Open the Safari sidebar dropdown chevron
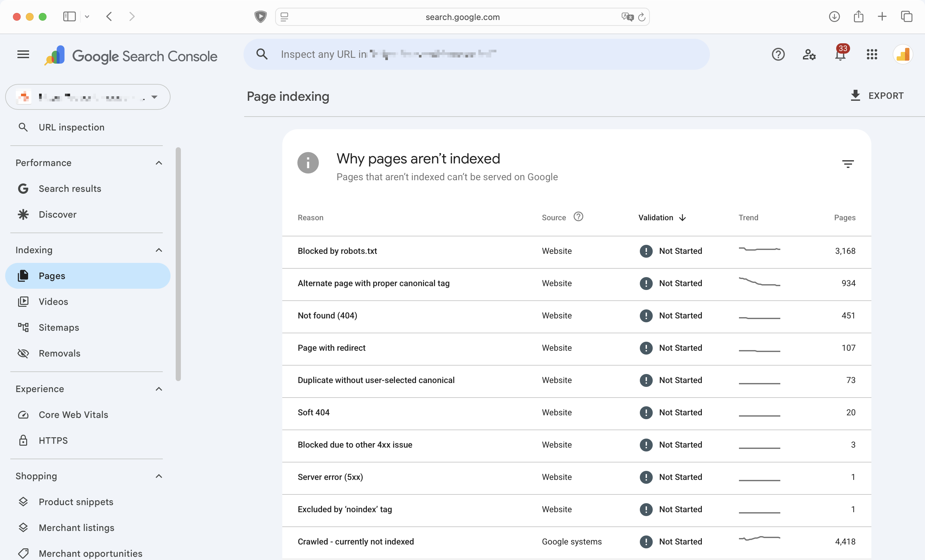 tap(87, 16)
